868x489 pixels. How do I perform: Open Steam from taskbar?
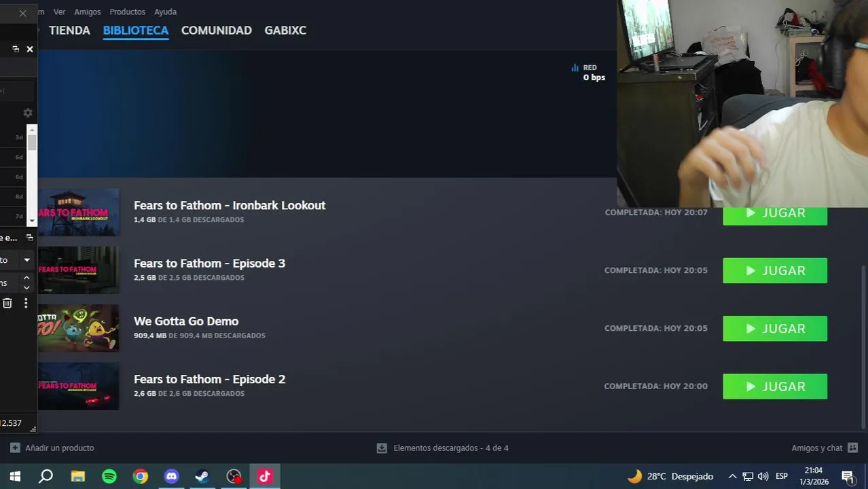point(202,476)
